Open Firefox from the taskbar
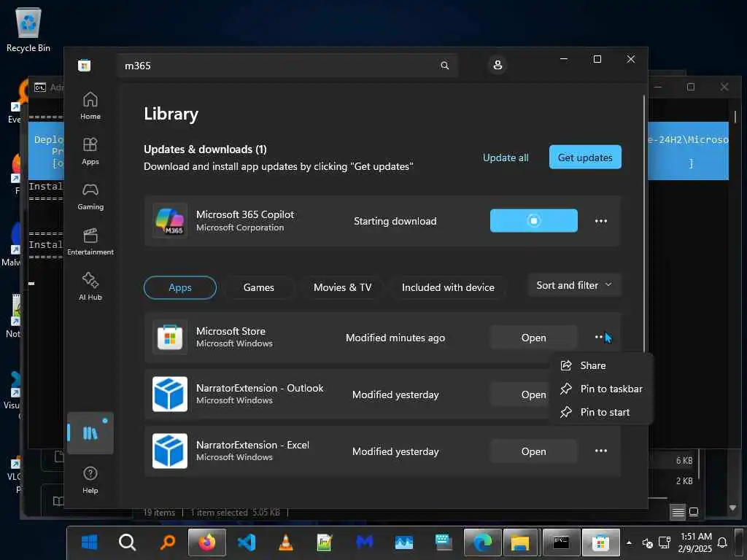This screenshot has height=560, width=747. (x=206, y=542)
